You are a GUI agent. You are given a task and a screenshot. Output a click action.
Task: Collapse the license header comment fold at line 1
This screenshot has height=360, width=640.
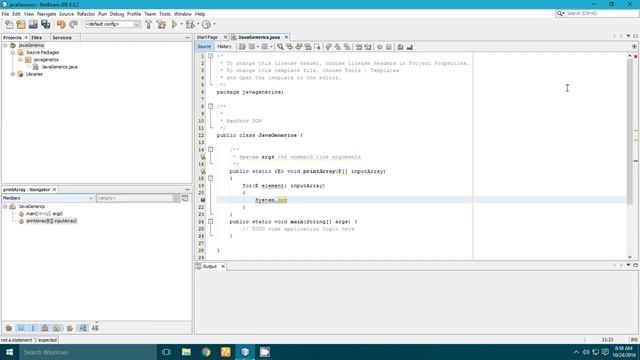(x=211, y=56)
